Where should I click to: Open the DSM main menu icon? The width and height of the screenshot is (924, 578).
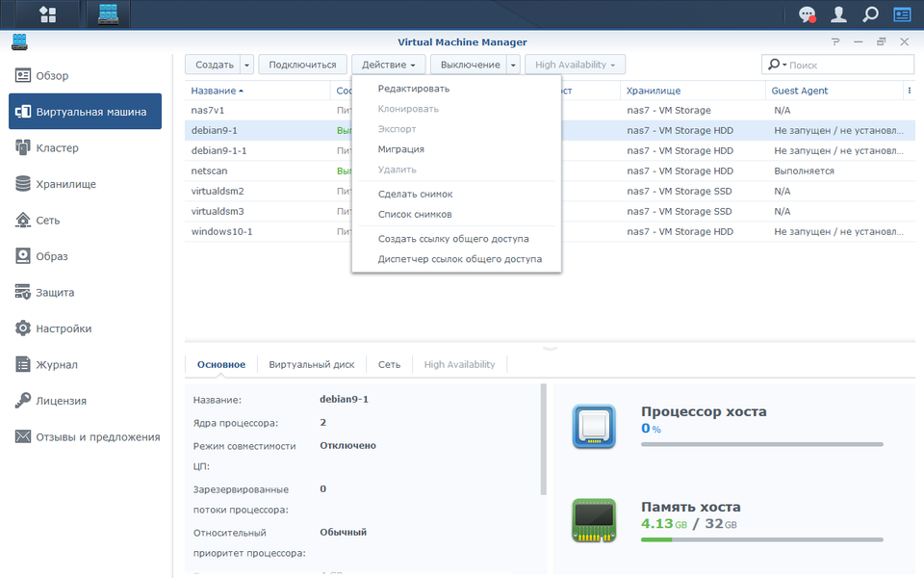(47, 14)
